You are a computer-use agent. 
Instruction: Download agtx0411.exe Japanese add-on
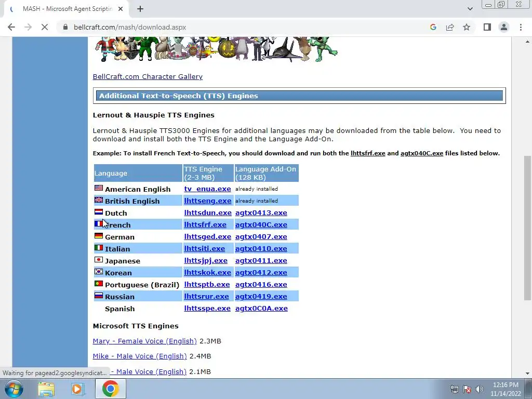(261, 261)
